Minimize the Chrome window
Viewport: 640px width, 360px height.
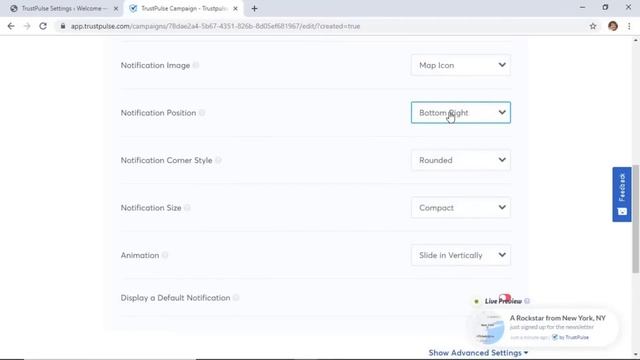point(582,7)
